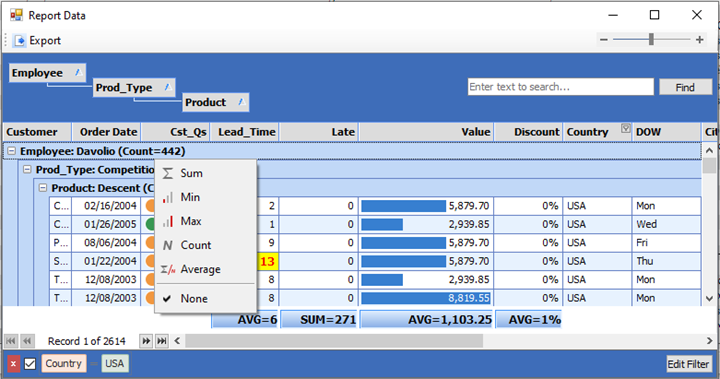Click the AVG=1,103.25 footer summary
The width and height of the screenshot is (720, 379).
427,320
